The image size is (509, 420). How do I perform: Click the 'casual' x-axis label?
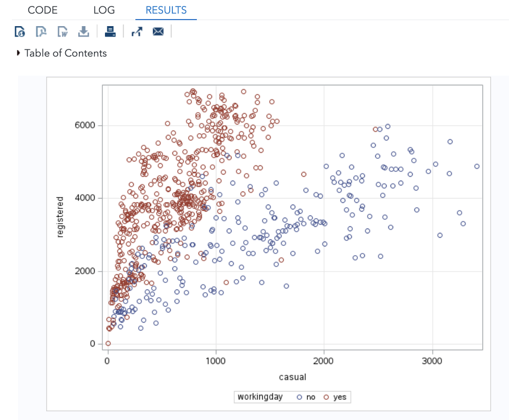(292, 377)
